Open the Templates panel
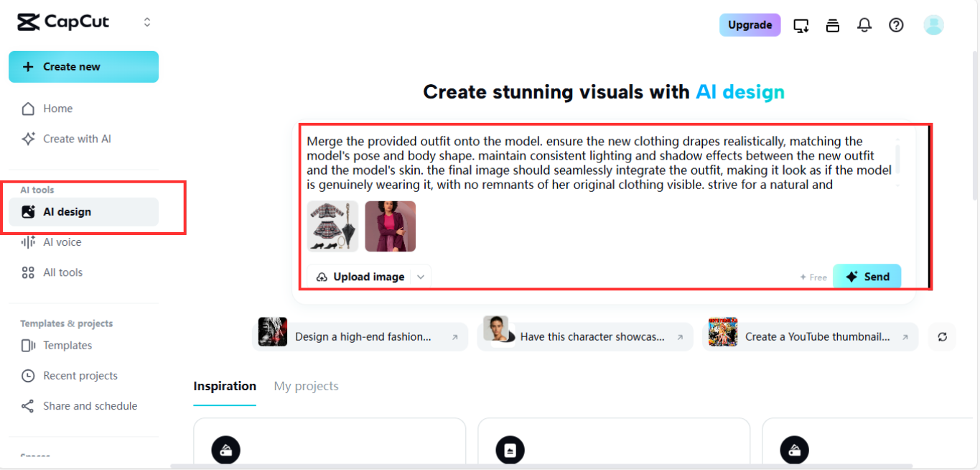This screenshot has width=980, height=470. (67, 345)
